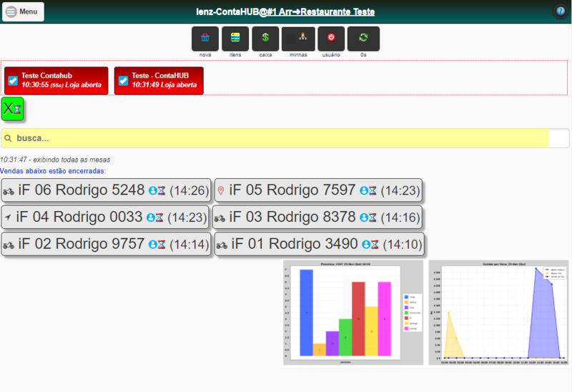Click the usuário power icon

point(331,39)
